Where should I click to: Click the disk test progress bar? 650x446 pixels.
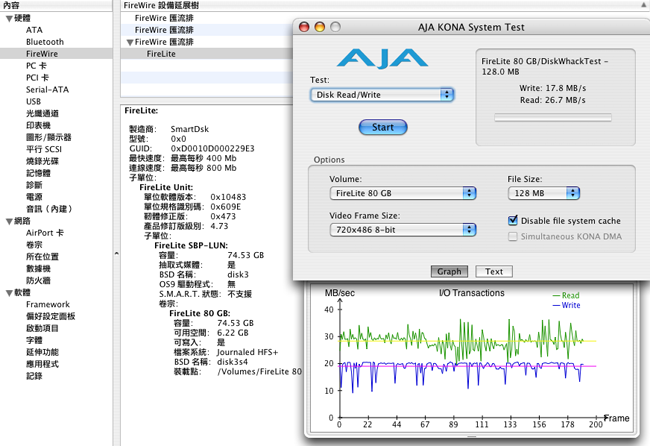[553, 117]
